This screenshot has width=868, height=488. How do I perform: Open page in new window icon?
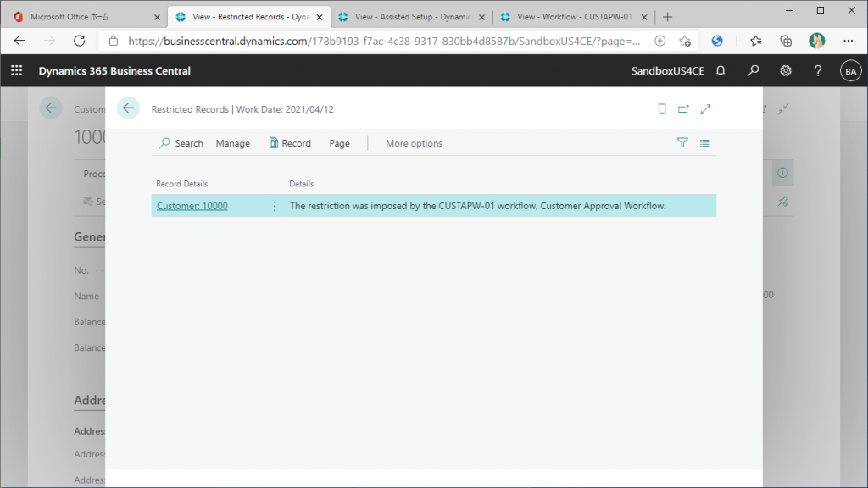coord(683,109)
